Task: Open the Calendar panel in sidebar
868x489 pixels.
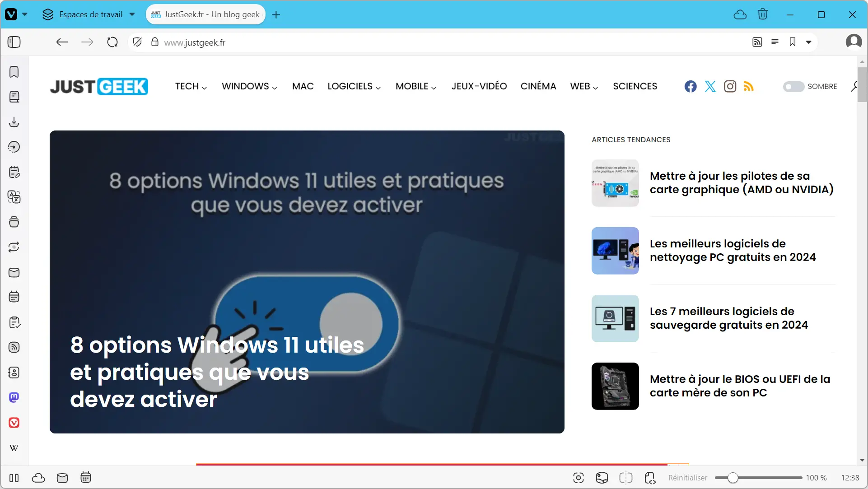Action: click(x=14, y=297)
